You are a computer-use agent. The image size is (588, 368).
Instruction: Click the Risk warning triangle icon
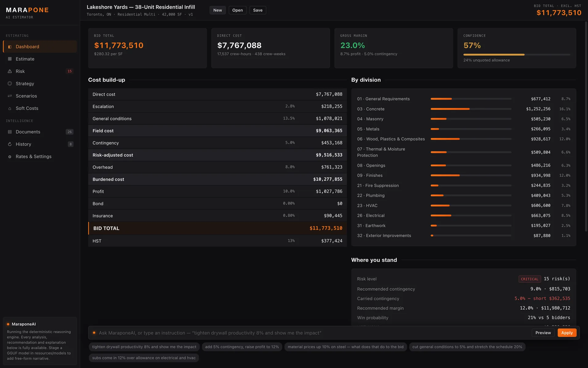(10, 71)
